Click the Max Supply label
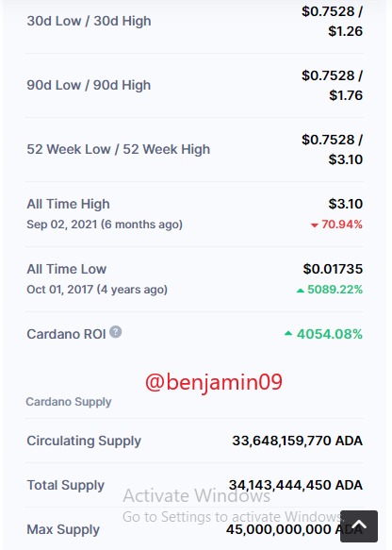The height and width of the screenshot is (550, 392). pos(63,529)
